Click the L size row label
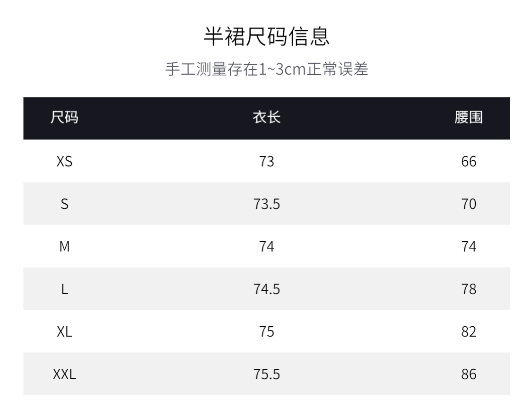This screenshot has width=532, height=417. [64, 289]
